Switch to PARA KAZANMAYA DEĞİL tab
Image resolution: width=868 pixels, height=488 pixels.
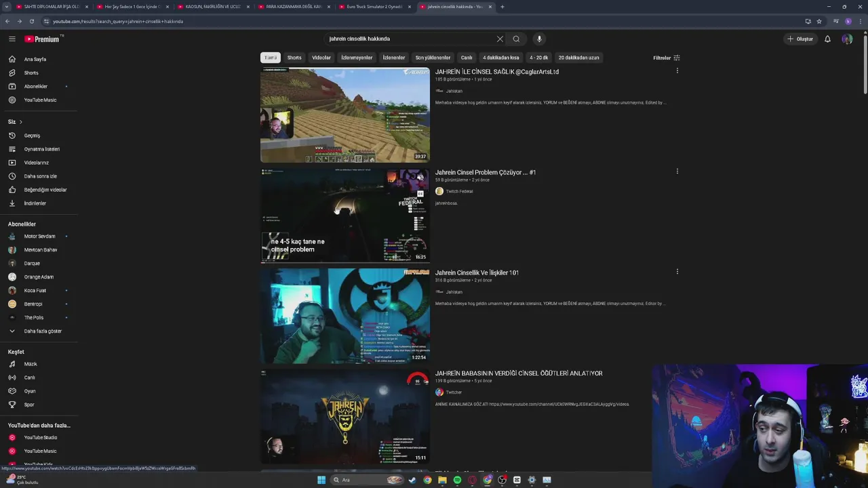(294, 7)
